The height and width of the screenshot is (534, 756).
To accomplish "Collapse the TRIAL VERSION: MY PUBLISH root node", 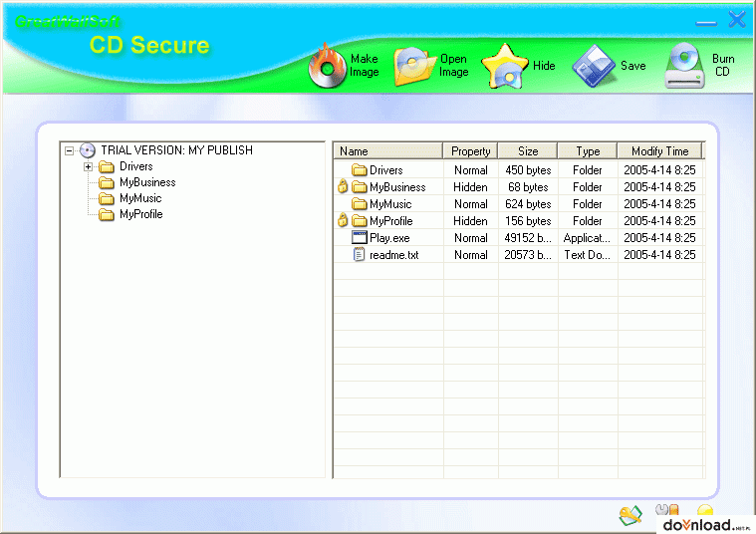I will tap(70, 151).
